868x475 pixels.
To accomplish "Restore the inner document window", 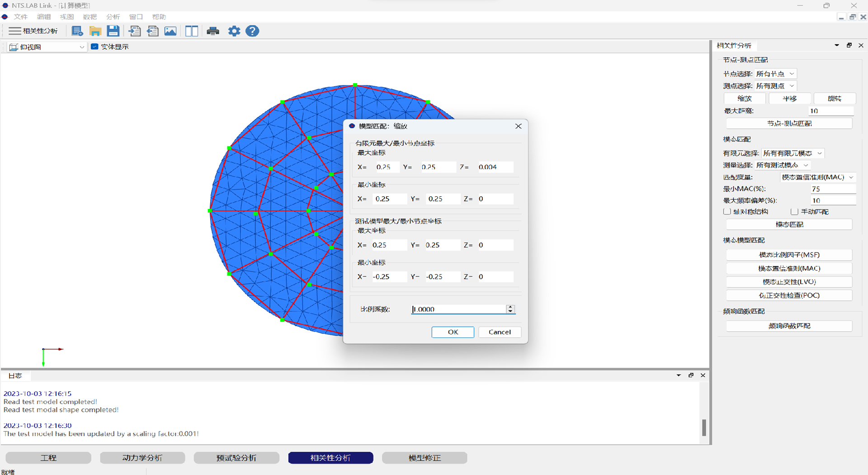I will point(852,17).
